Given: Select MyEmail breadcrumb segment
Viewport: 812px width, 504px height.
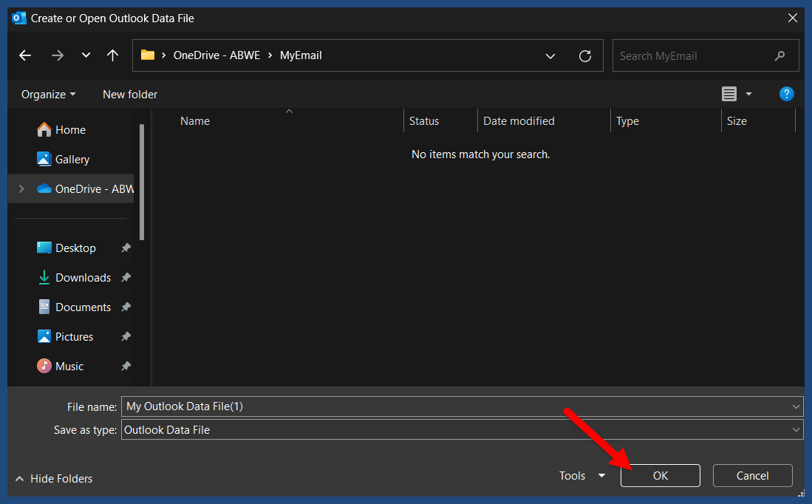Looking at the screenshot, I should tap(301, 55).
